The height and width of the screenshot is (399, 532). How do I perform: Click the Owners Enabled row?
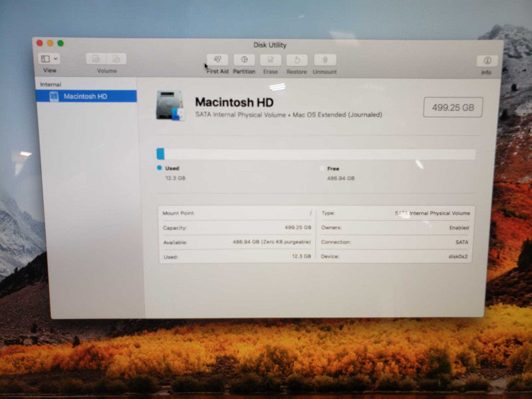(x=395, y=227)
